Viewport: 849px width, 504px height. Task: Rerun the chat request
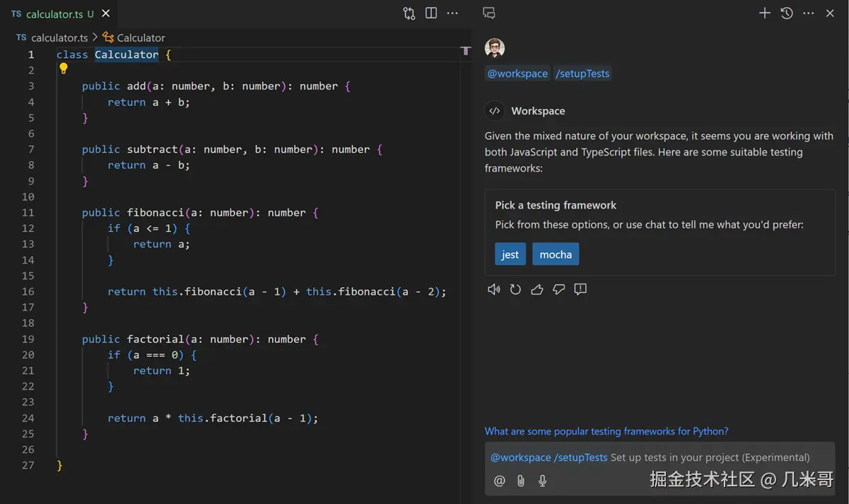pos(515,289)
